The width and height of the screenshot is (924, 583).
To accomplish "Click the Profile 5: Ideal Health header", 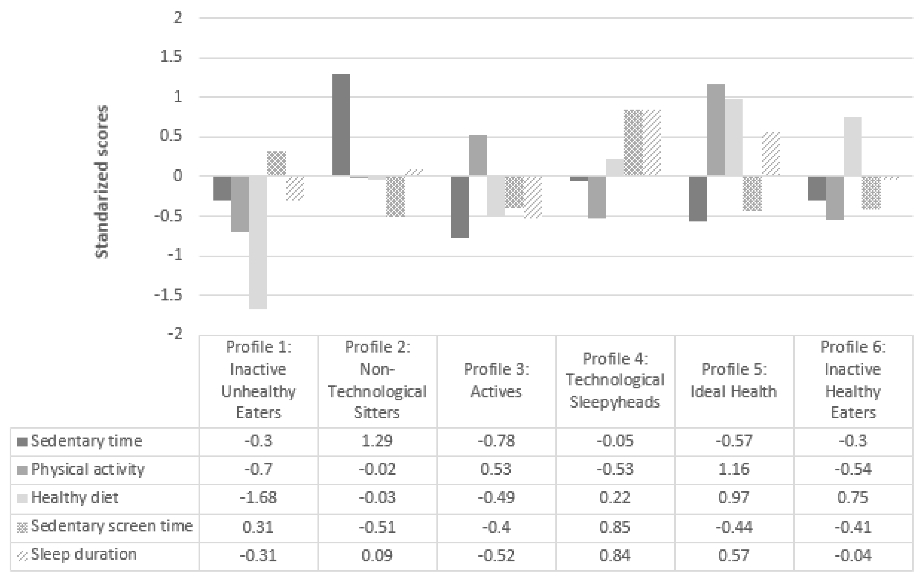I will click(x=734, y=380).
